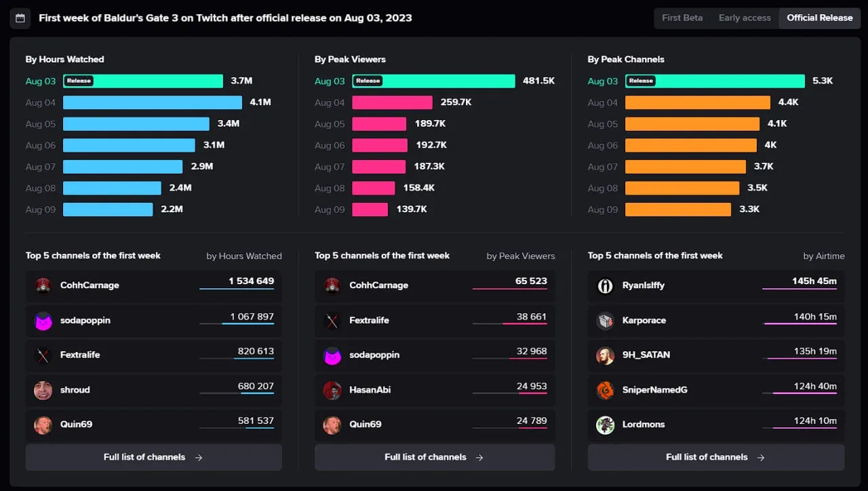This screenshot has height=491, width=868.
Task: Click the Aug 03 Peak Viewers release bar
Action: point(434,81)
